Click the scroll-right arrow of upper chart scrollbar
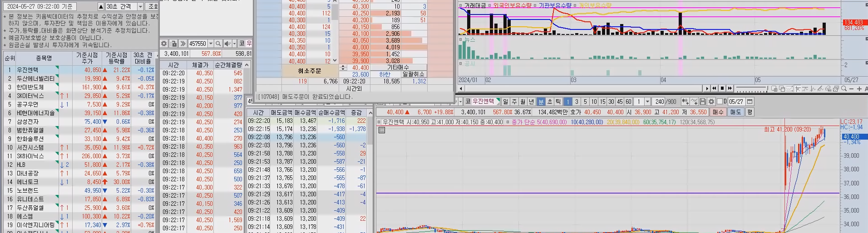Screen dimensions: 868x233 coord(707,88)
